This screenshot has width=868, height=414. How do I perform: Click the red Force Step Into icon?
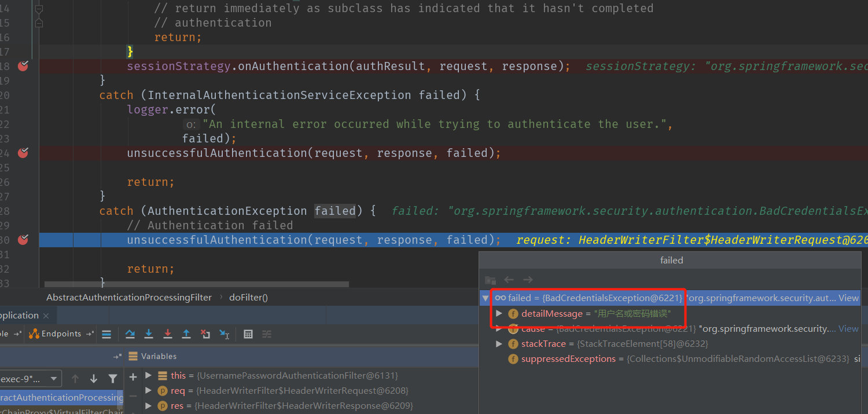168,334
